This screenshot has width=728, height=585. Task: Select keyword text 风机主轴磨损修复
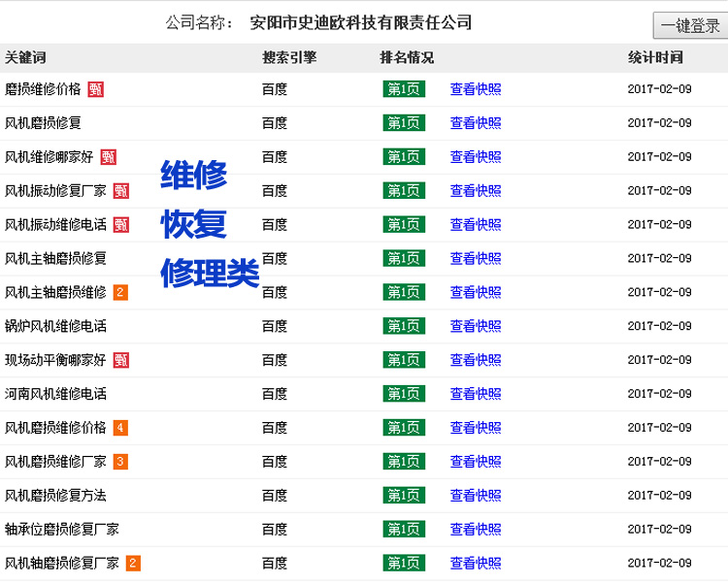[55, 258]
